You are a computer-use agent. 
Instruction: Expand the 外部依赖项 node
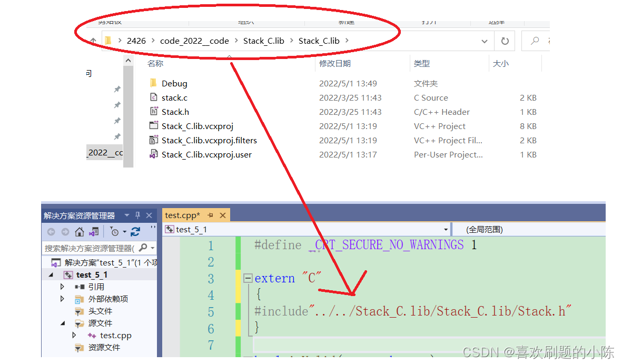62,299
